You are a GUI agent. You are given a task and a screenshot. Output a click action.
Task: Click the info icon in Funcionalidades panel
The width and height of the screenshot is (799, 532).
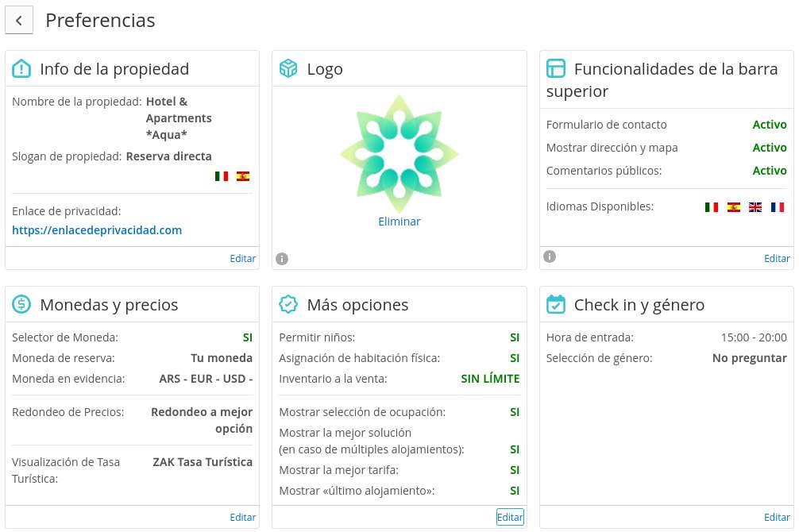pos(550,256)
